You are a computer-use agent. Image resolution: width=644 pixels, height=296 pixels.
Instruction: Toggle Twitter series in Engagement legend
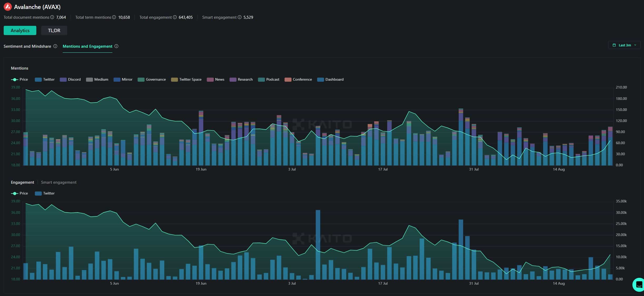coord(45,193)
